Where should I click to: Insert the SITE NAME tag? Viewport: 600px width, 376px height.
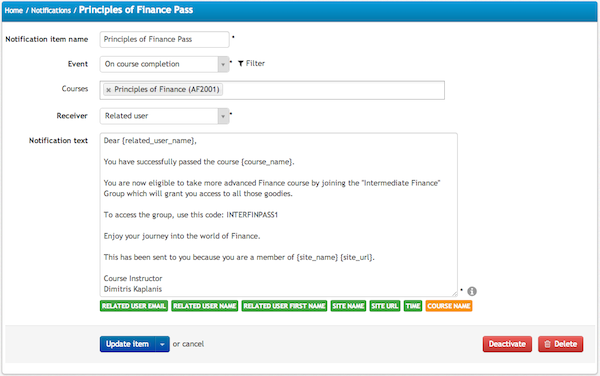348,306
